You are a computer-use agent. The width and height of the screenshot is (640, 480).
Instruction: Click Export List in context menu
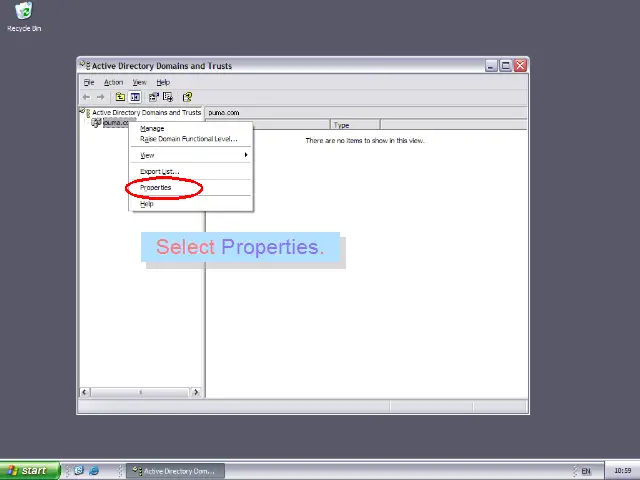[x=159, y=171]
